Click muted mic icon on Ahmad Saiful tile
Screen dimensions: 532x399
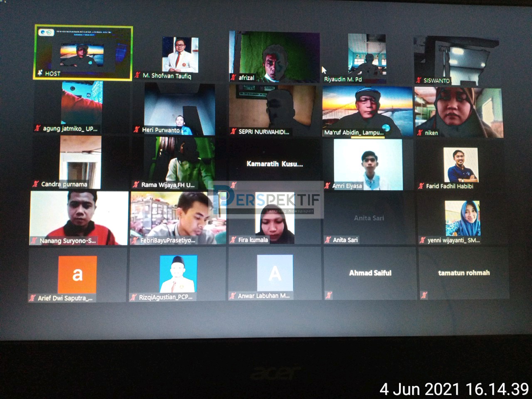pyautogui.click(x=329, y=295)
